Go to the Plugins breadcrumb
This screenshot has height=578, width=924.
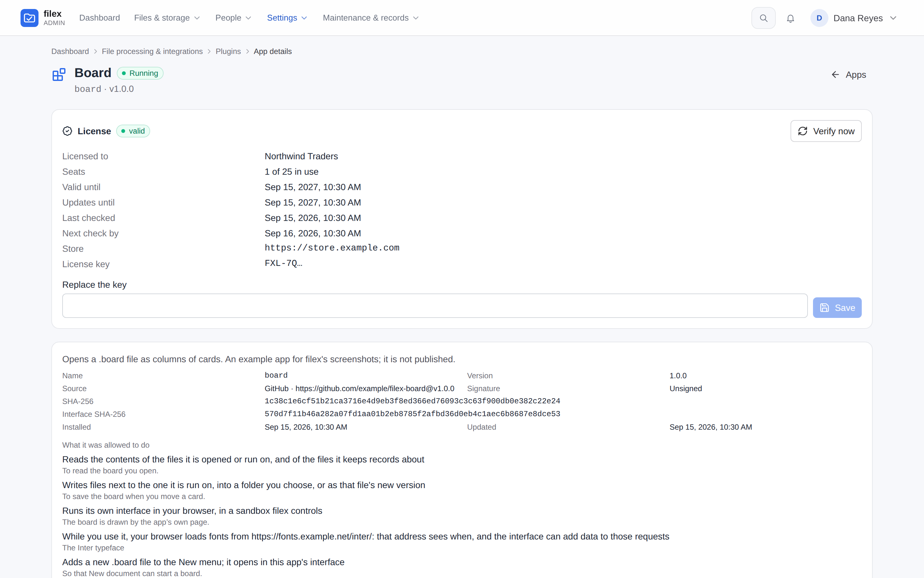point(228,51)
